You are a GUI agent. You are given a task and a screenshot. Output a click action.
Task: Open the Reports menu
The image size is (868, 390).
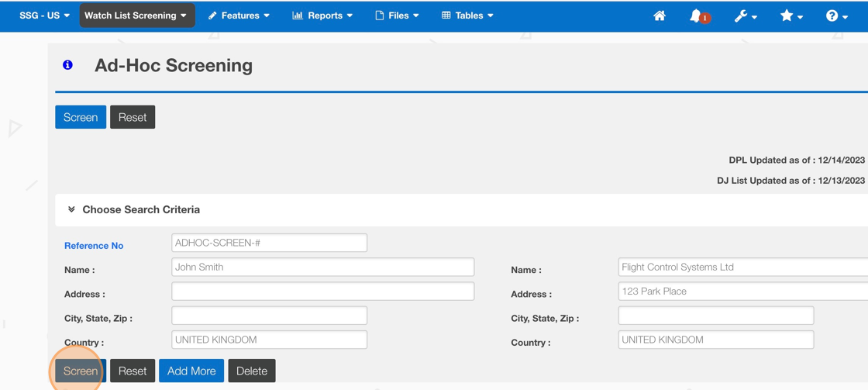point(322,16)
